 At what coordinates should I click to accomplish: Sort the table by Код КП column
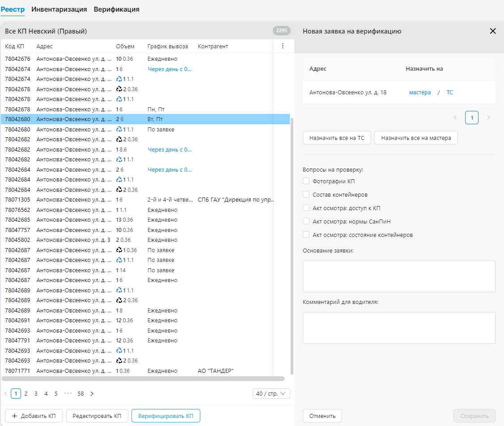click(x=14, y=46)
